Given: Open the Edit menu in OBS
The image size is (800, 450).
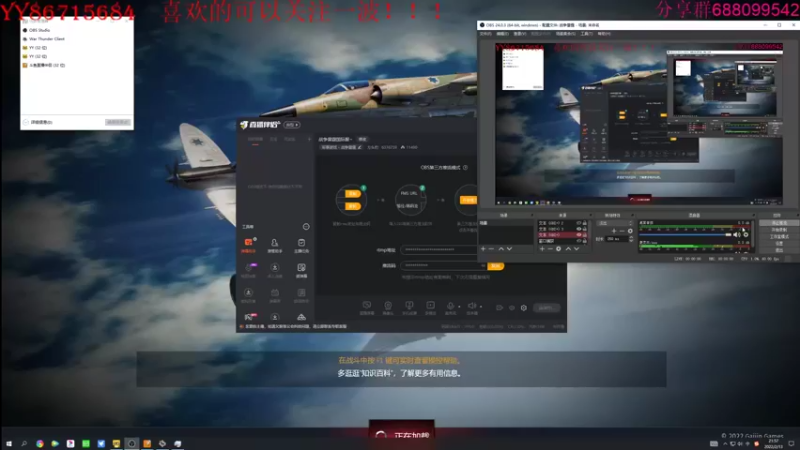Looking at the screenshot, I should pos(503,34).
